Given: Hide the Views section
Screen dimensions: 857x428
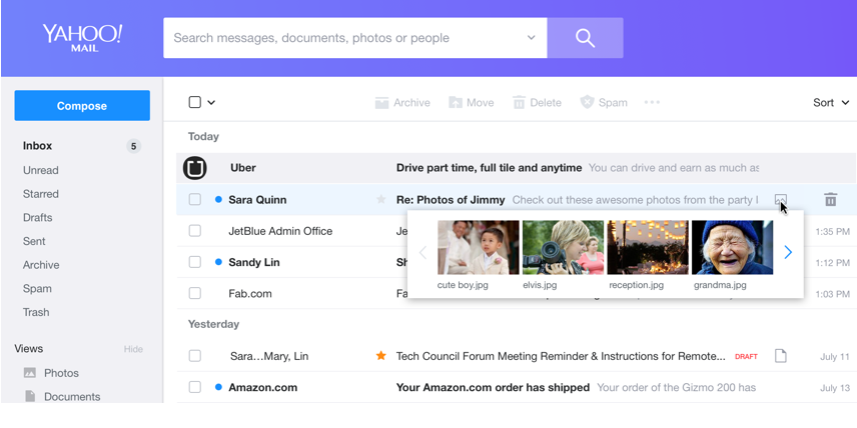Looking at the screenshot, I should [133, 349].
